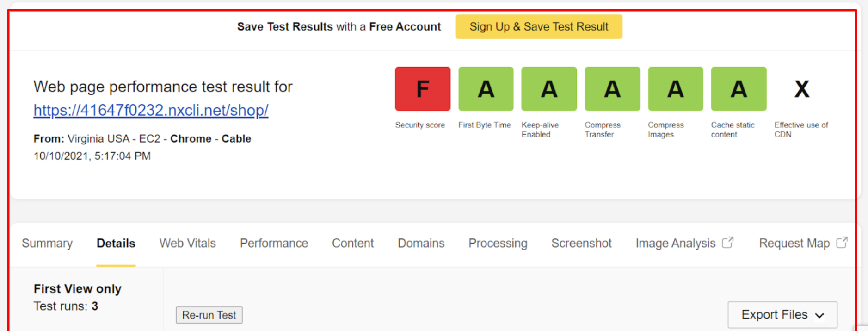View the Processing tab
868x331 pixels.
498,244
